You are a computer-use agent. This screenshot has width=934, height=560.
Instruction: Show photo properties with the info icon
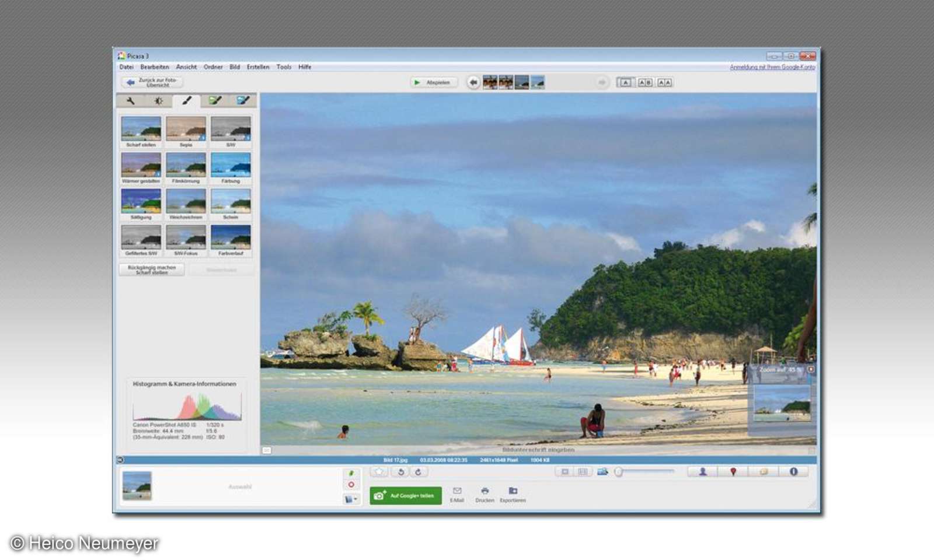[795, 473]
